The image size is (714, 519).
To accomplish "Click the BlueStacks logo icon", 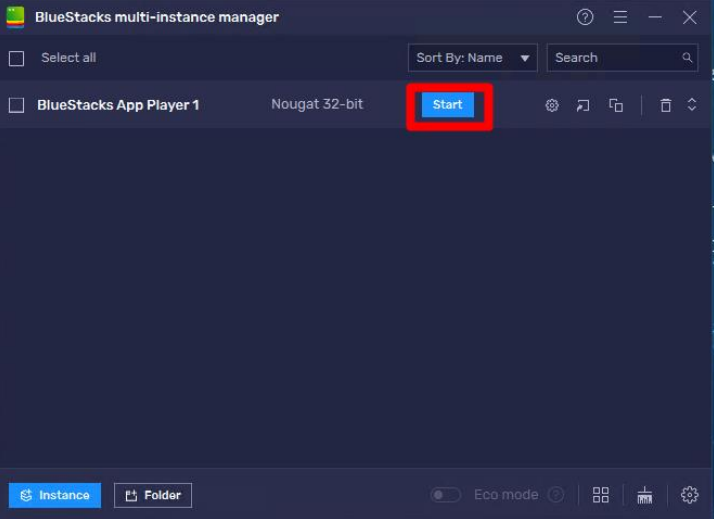I will pyautogui.click(x=15, y=17).
